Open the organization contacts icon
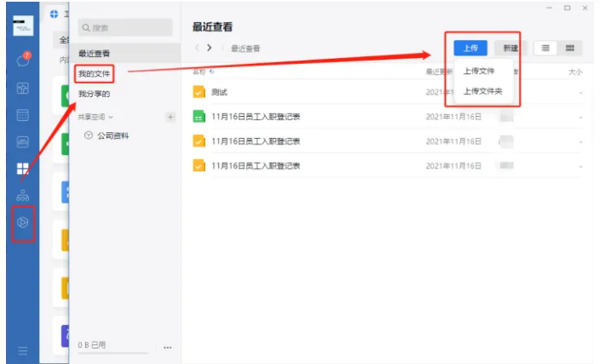The width and height of the screenshot is (600, 364). (x=22, y=195)
